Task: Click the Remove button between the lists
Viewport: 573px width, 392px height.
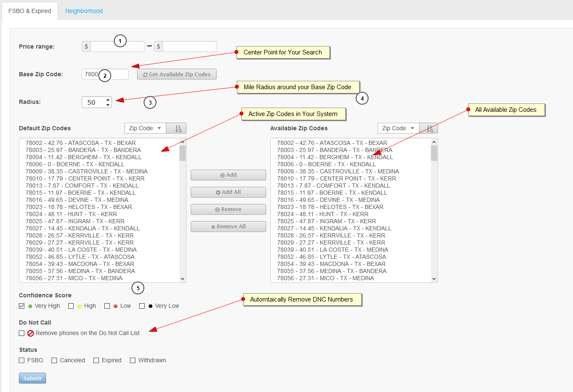Action: [228, 209]
